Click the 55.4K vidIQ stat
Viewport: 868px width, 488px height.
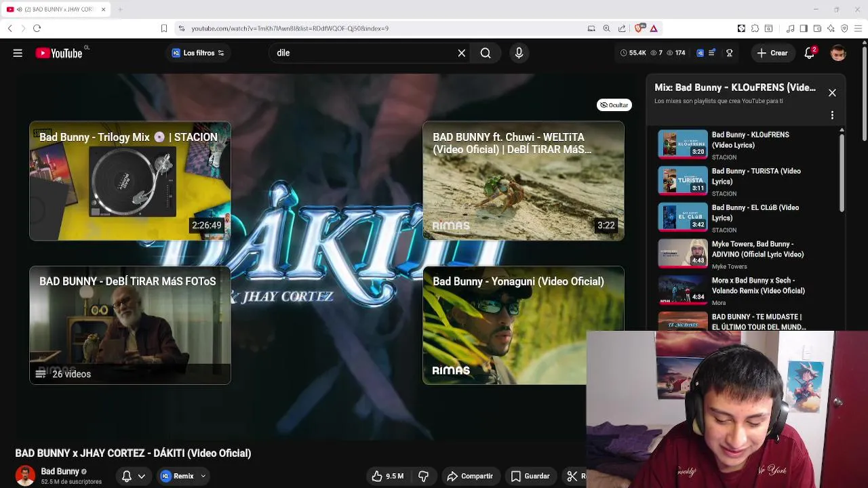pyautogui.click(x=633, y=53)
